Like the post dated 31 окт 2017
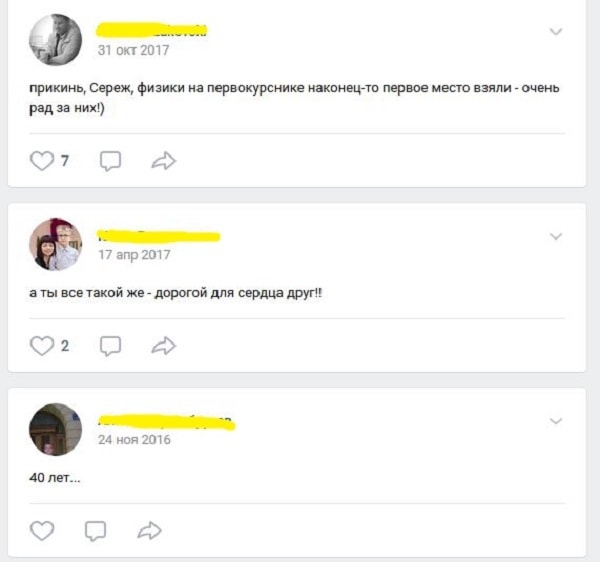The width and height of the screenshot is (600, 562). (42, 161)
